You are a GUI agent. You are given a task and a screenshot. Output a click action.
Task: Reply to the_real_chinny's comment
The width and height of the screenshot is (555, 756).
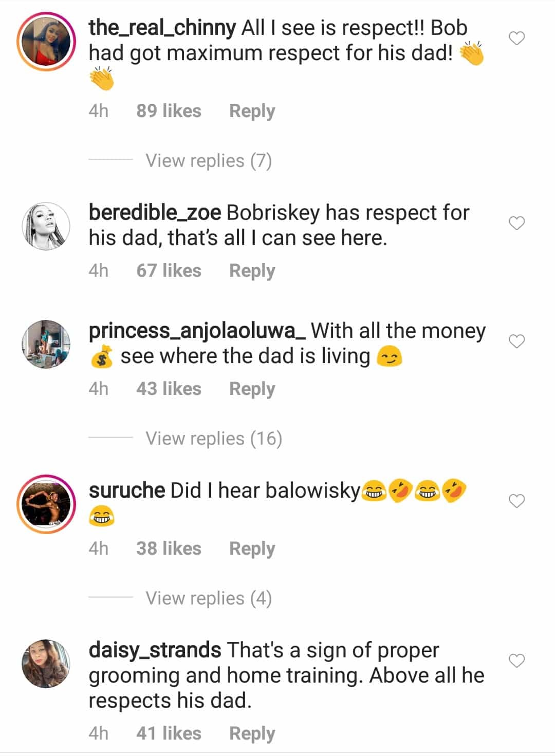(x=252, y=111)
